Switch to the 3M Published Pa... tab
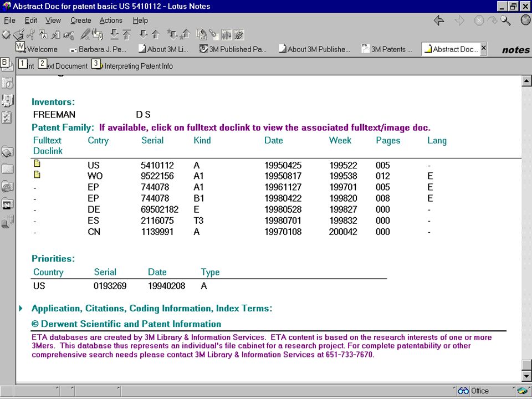The width and height of the screenshot is (532, 399). [233, 49]
